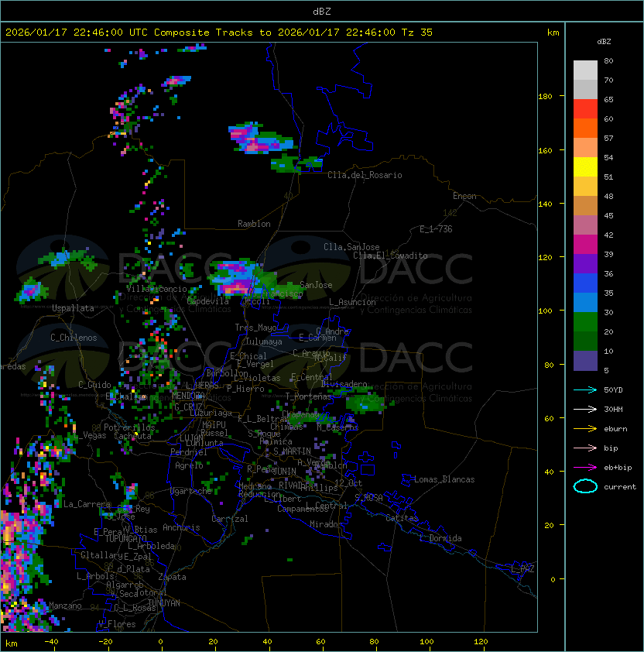Image resolution: width=644 pixels, height=652 pixels.
Task: Click the 'C_Chilenos' map label
Action: [74, 338]
